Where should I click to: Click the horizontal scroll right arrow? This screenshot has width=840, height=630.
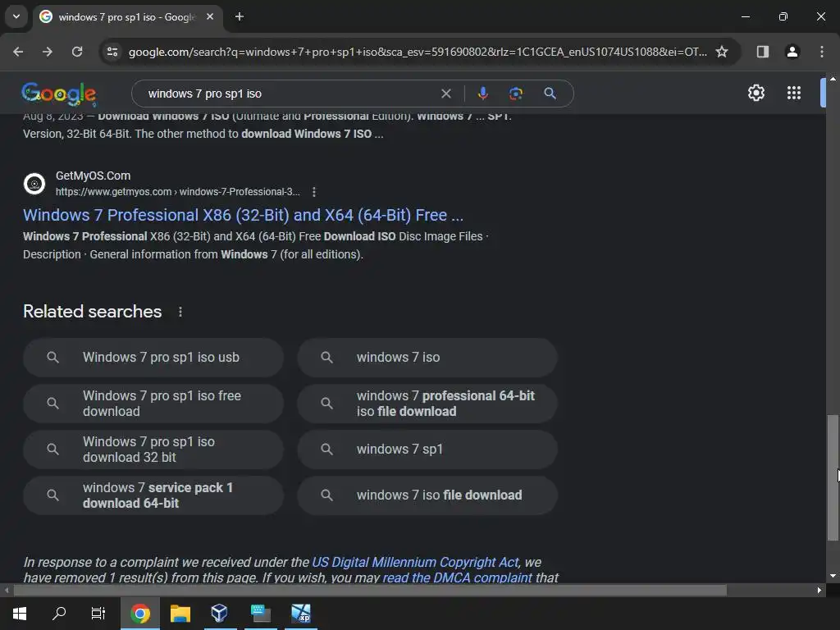tap(819, 591)
